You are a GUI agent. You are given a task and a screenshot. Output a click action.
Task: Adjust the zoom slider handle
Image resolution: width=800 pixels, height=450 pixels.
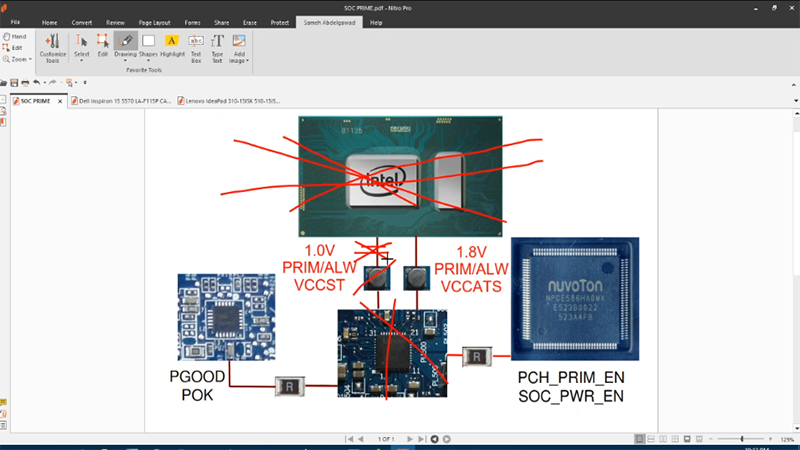pos(742,439)
